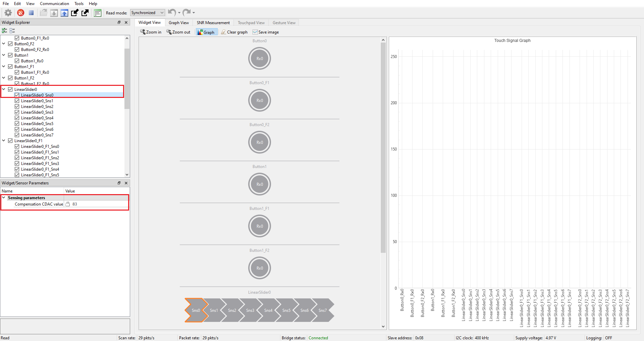Viewport: 644px width, 341px height.
Task: Switch to the SNR Measurement tab
Action: pyautogui.click(x=213, y=23)
